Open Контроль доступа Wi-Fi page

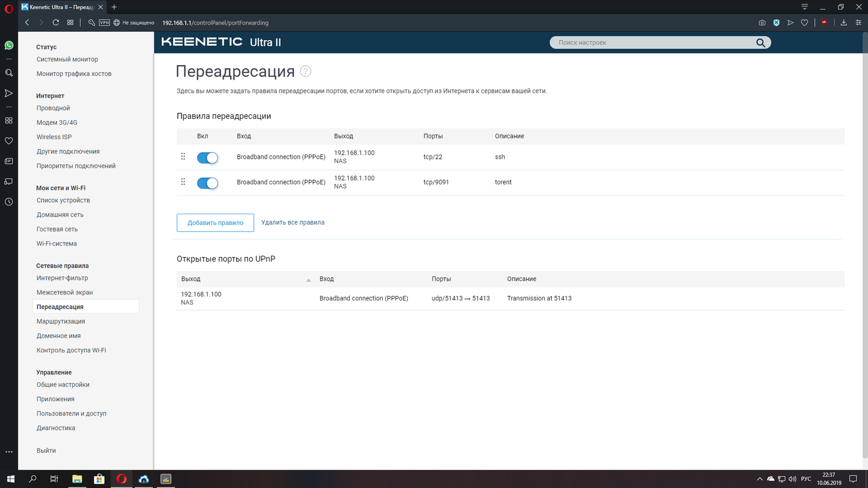click(x=71, y=350)
